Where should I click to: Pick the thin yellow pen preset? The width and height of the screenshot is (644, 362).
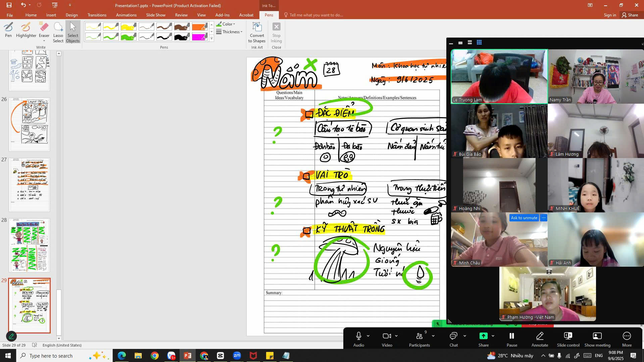tap(93, 27)
